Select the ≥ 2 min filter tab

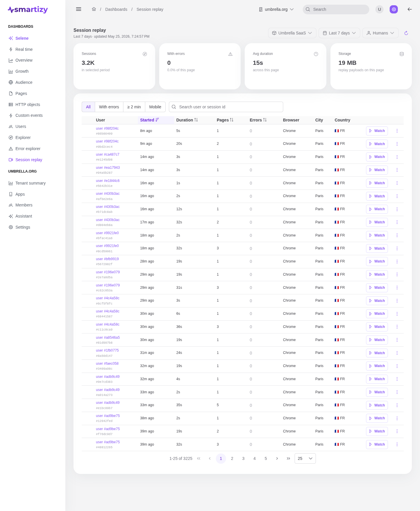pos(134,107)
